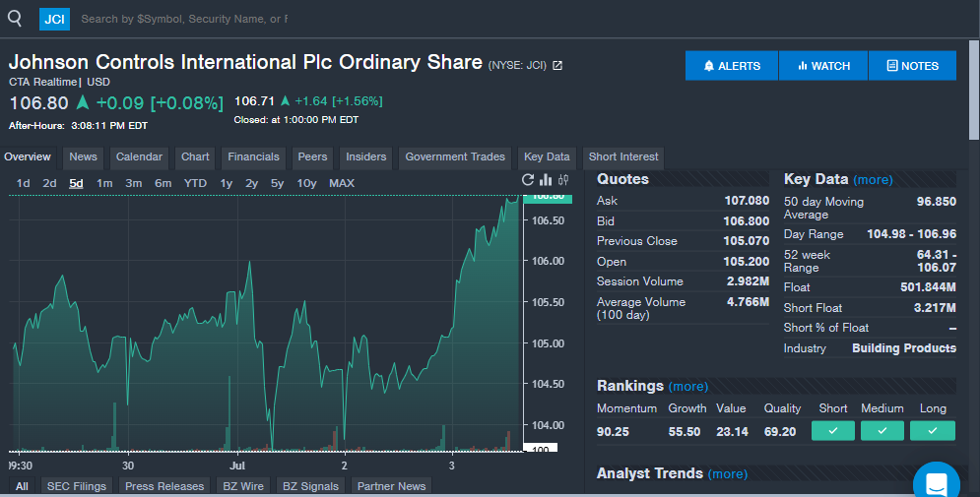Image resolution: width=980 pixels, height=497 pixels.
Task: Click the JCI symbol tag
Action: (54, 20)
